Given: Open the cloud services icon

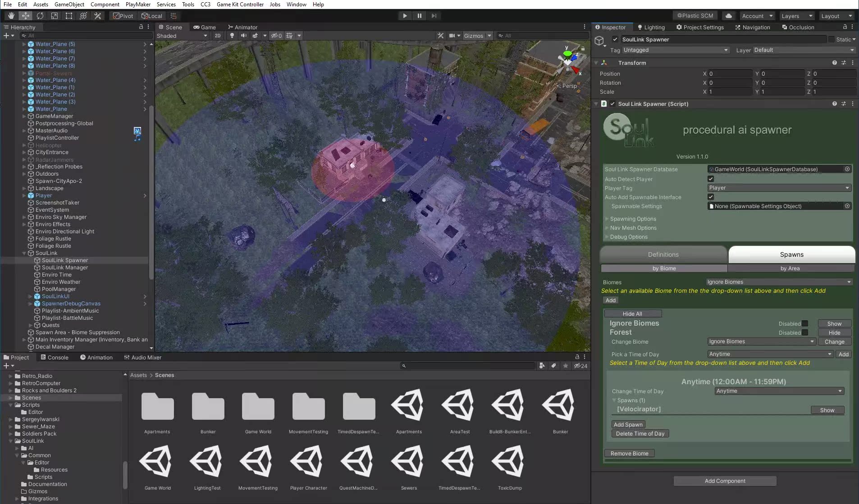Looking at the screenshot, I should (x=729, y=16).
